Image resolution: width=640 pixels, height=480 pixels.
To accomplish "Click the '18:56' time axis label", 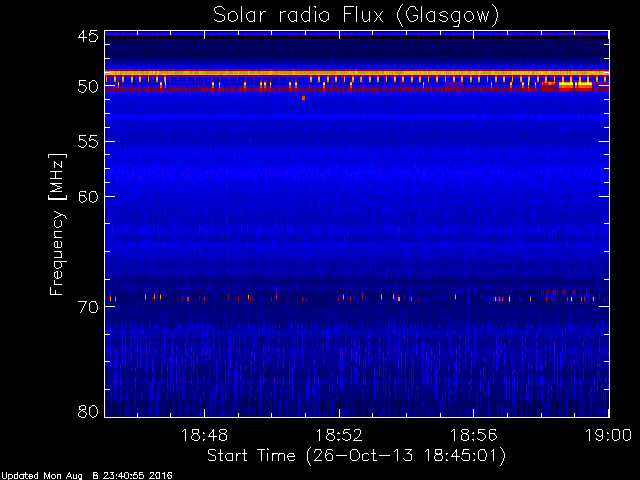I will point(473,435).
